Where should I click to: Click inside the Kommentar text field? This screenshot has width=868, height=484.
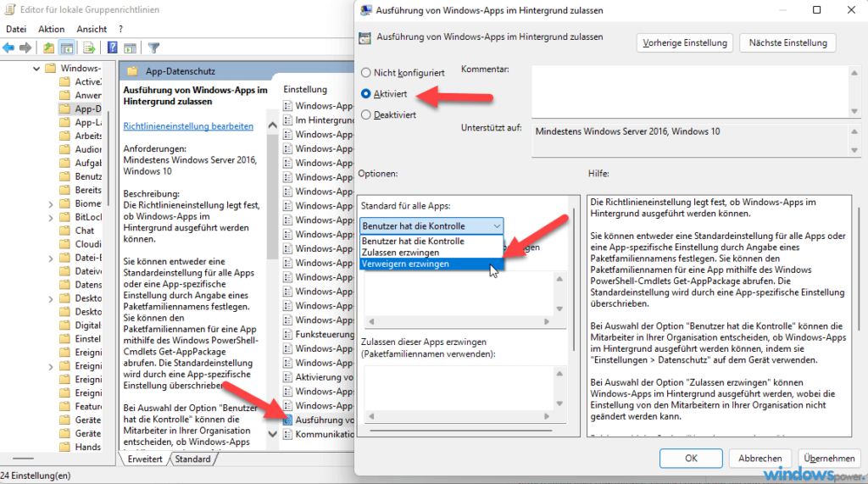pos(690,92)
